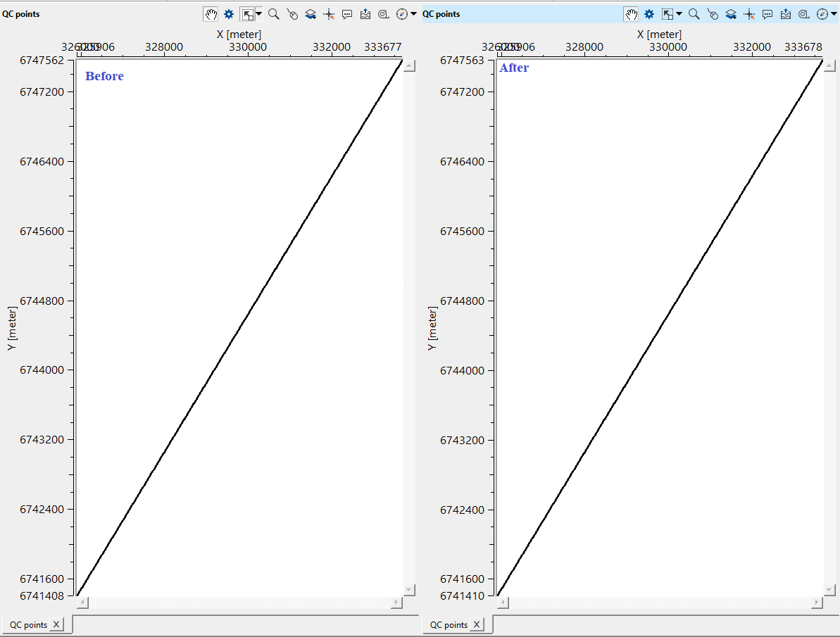Open the settings gear in the Before toolbar
The image size is (840, 637).
(228, 13)
